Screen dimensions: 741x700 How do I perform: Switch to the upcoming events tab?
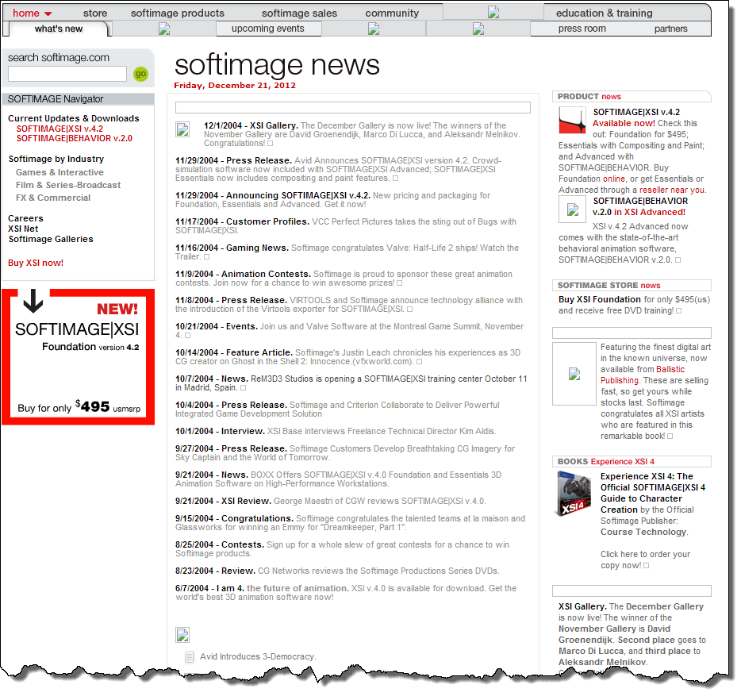(267, 29)
